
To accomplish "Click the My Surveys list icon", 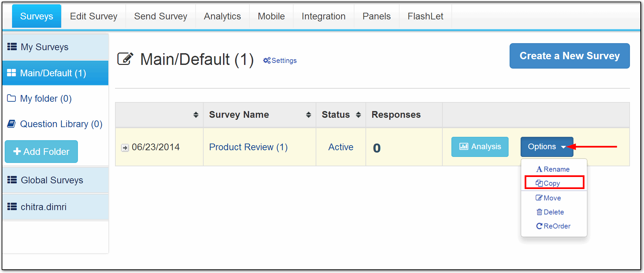I will tap(12, 47).
